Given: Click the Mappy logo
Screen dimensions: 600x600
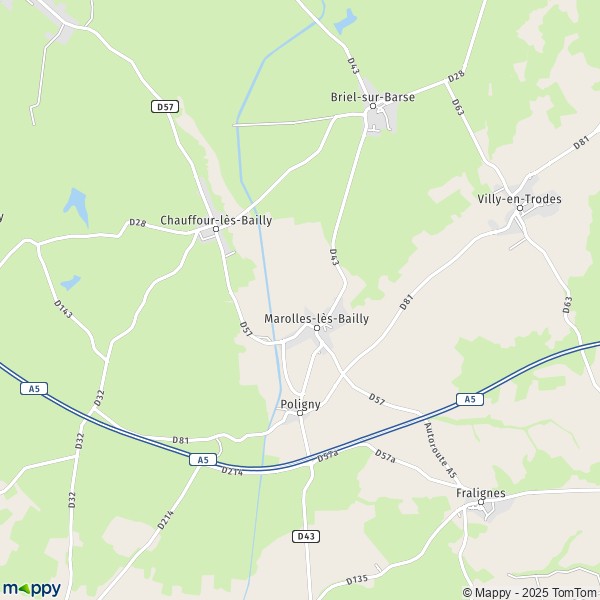Looking at the screenshot, I should click(32, 589).
